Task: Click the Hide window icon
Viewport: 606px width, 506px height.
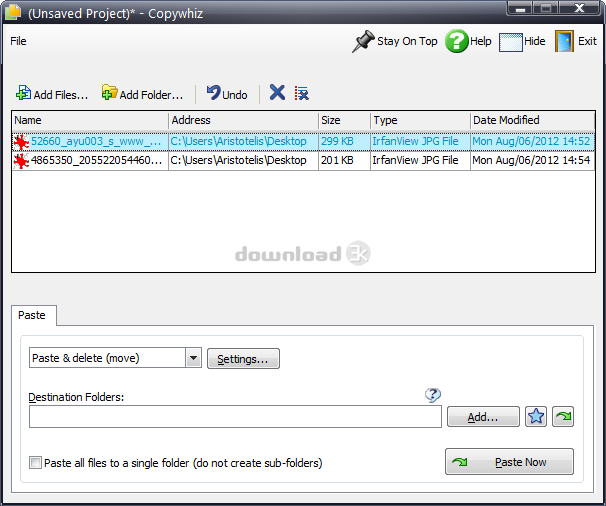Action: coord(511,42)
